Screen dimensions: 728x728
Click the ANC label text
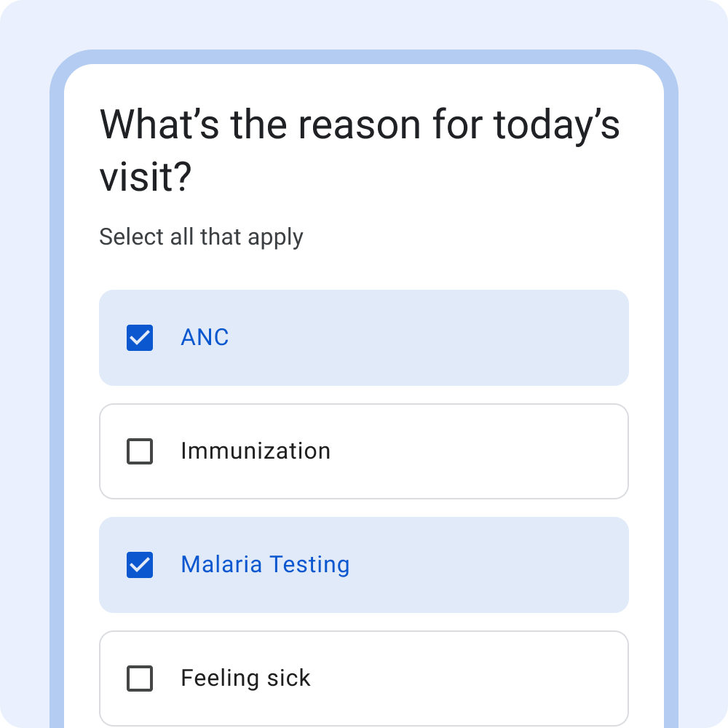click(x=205, y=337)
